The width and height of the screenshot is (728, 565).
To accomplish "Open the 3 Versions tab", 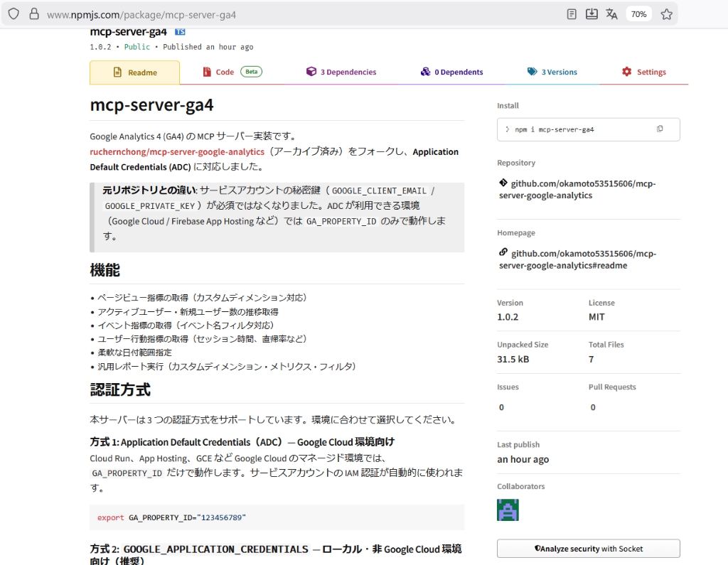I will 552,72.
